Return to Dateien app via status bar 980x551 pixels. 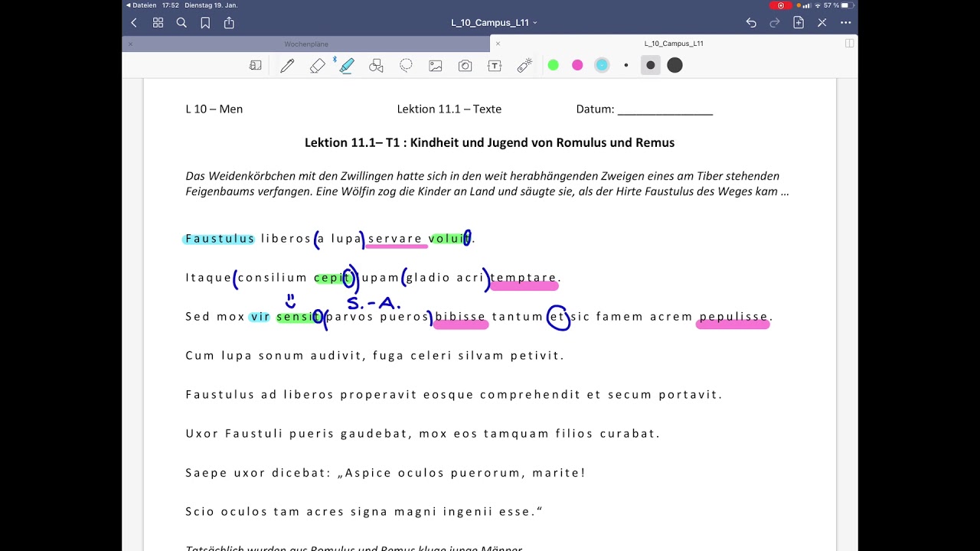click(x=141, y=5)
